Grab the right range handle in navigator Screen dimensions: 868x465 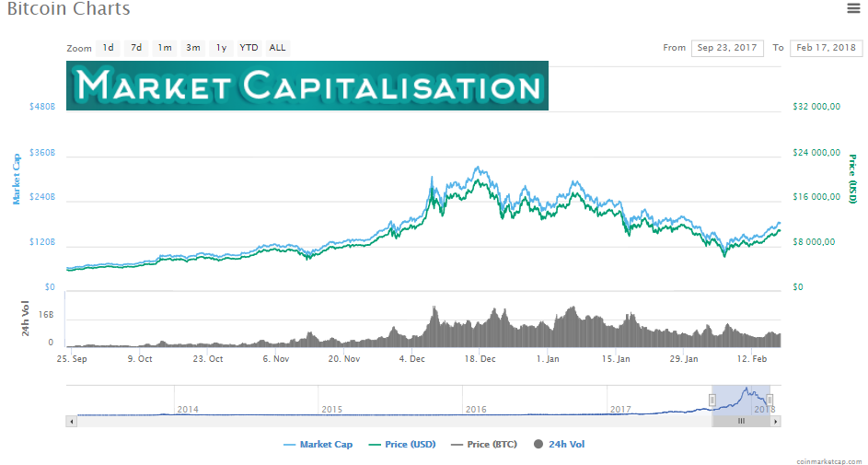[770, 400]
